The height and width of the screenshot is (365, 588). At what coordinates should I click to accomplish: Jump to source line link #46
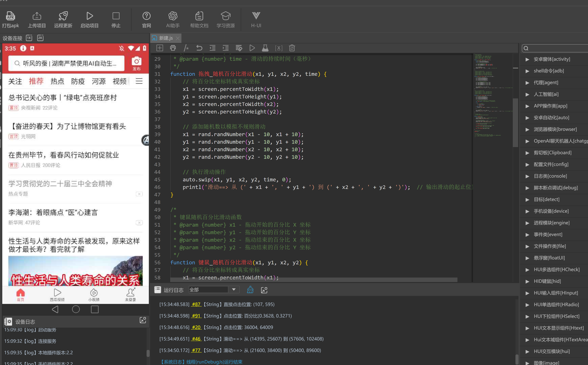pos(196,339)
